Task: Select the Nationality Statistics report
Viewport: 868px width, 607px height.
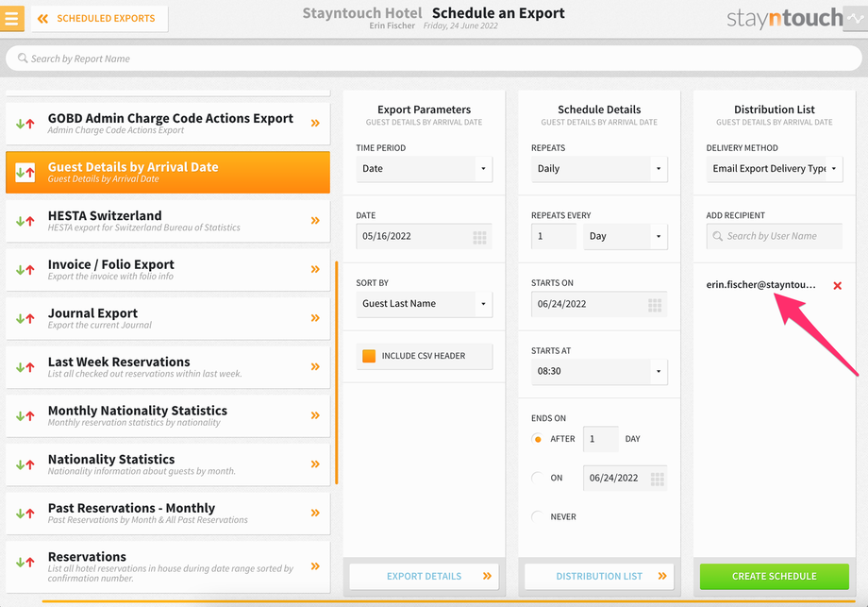Action: pos(168,464)
